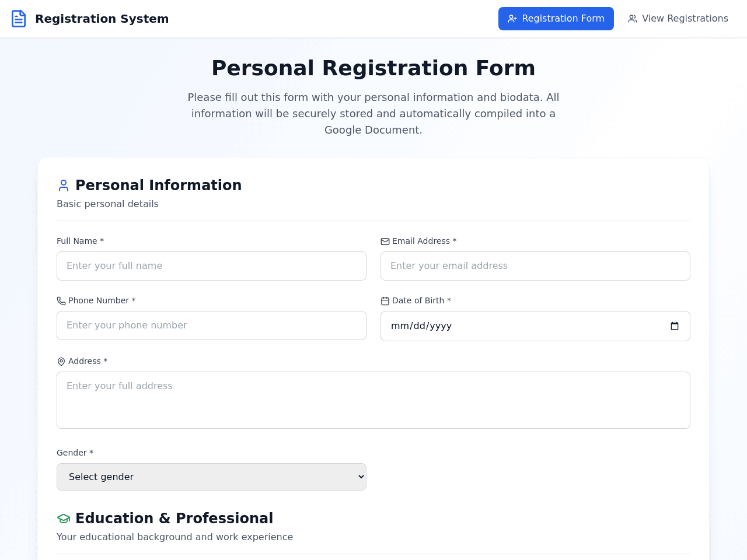Image resolution: width=747 pixels, height=560 pixels.
Task: Click the phone icon next to Phone Number
Action: pos(61,301)
